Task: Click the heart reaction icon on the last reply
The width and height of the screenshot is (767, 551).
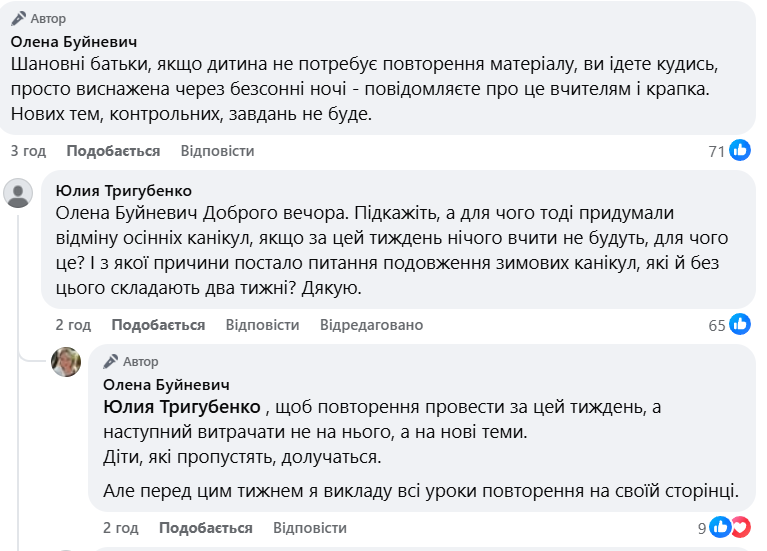Action: click(x=739, y=528)
